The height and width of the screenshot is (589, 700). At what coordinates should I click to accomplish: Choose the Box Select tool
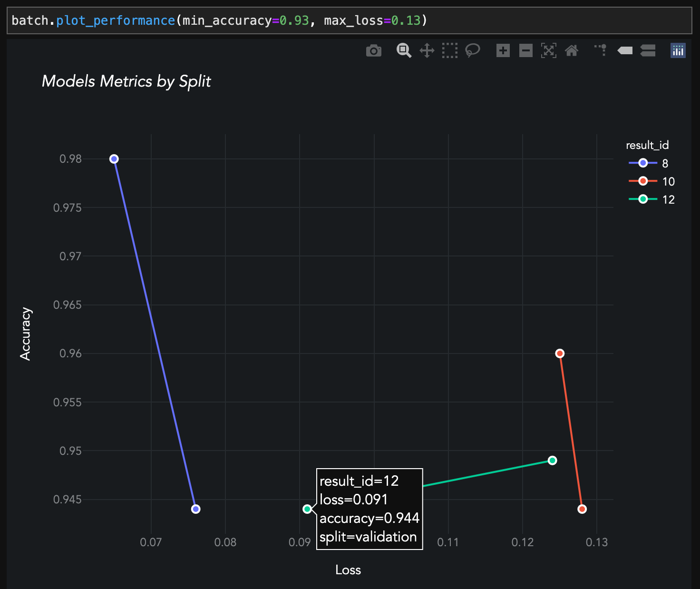[449, 50]
